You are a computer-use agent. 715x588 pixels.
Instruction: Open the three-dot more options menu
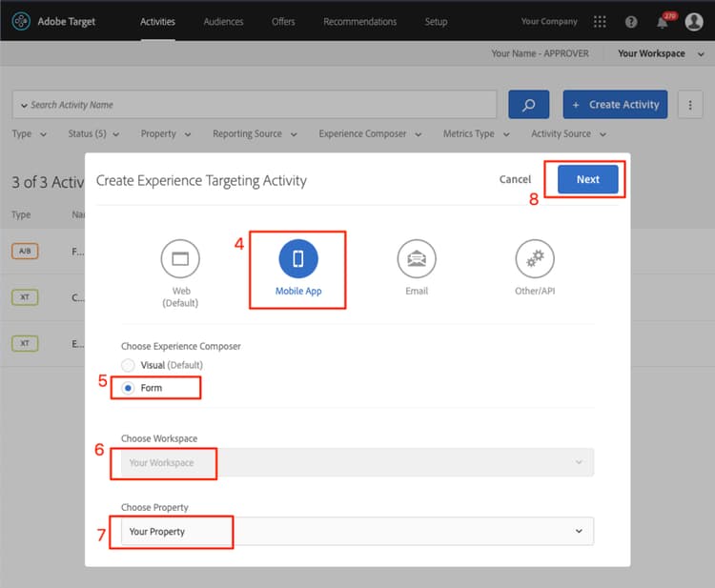pyautogui.click(x=690, y=105)
